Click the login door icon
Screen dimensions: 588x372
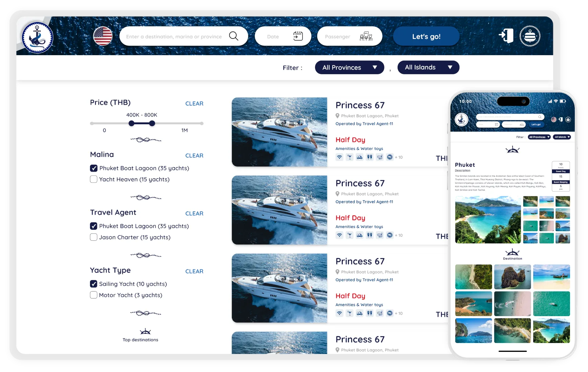click(x=506, y=36)
